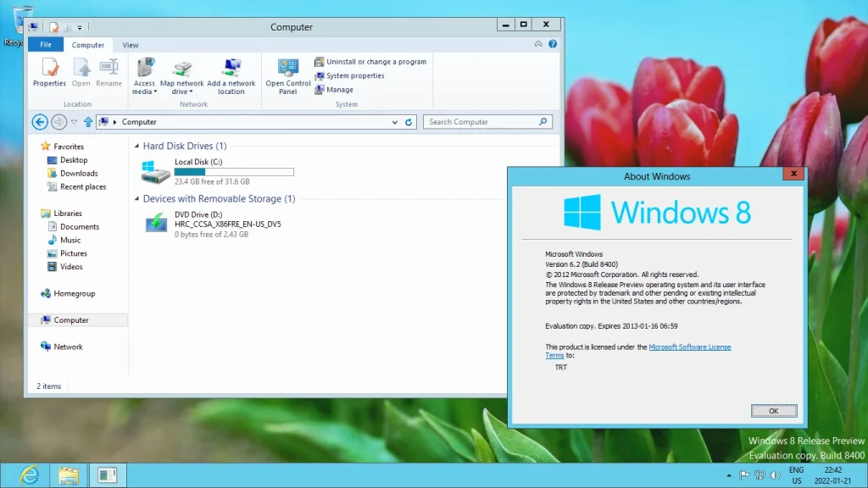Expand address bar Computer path arrow
Screen dimensions: 868x488
[115, 122]
